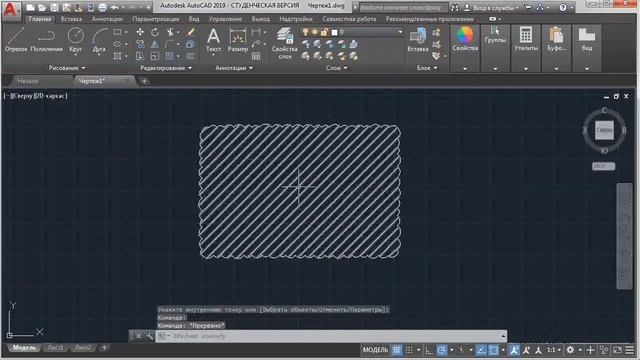Select the Размер (Dimension) tool
640x360 pixels.
(238, 40)
